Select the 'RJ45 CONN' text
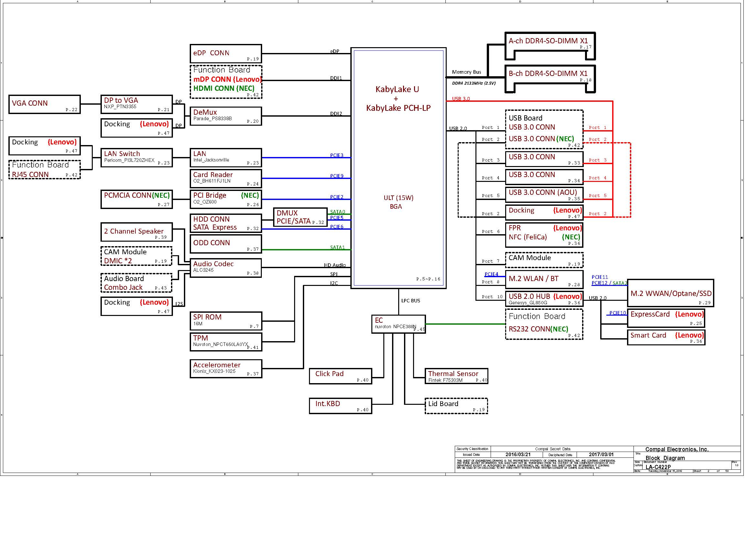 click(x=30, y=175)
